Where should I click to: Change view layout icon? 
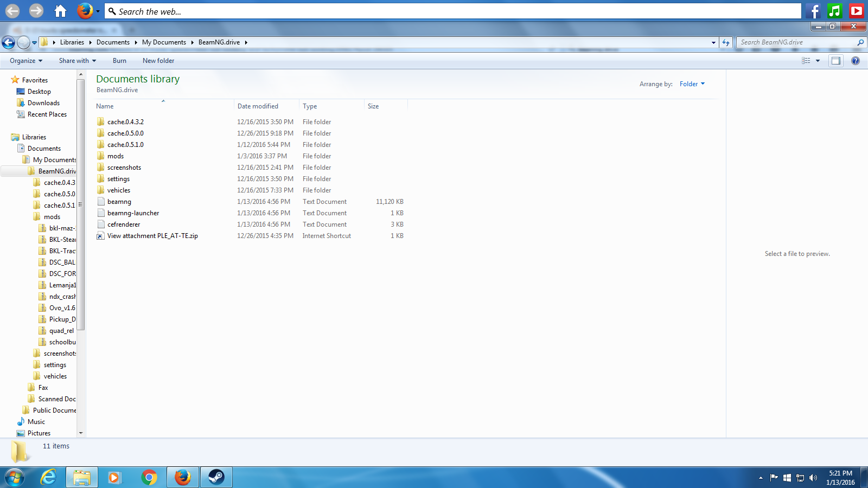(806, 61)
